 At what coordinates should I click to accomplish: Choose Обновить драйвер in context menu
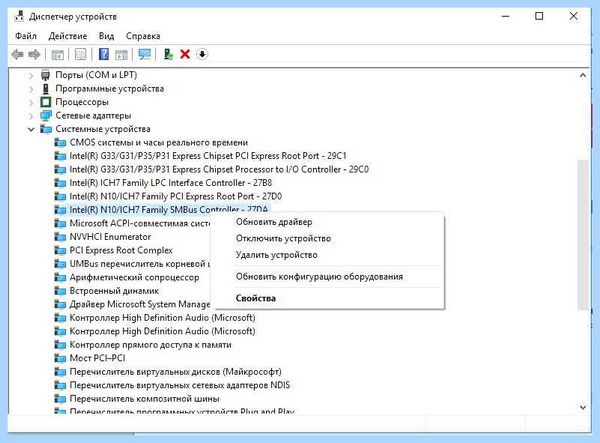pos(274,222)
